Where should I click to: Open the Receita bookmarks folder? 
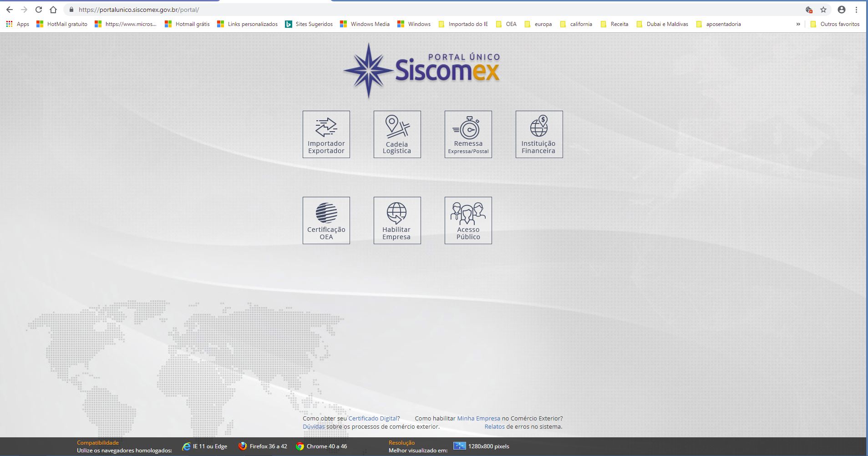[x=614, y=24]
